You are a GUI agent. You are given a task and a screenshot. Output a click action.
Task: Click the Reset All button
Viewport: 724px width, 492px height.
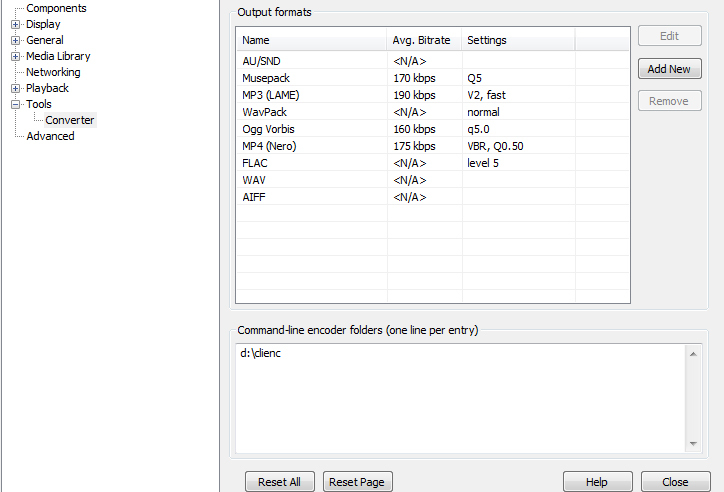pyautogui.click(x=279, y=481)
